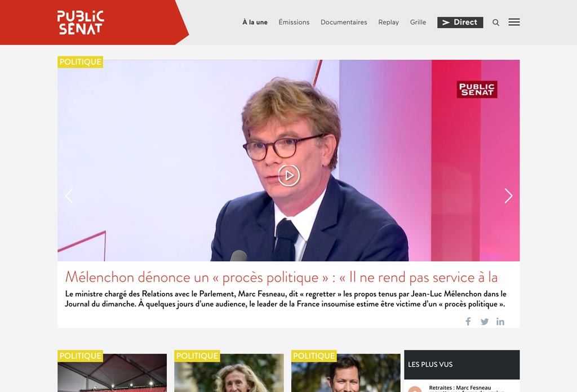Go to next carousel slide arrow
577x392 pixels.
point(508,195)
